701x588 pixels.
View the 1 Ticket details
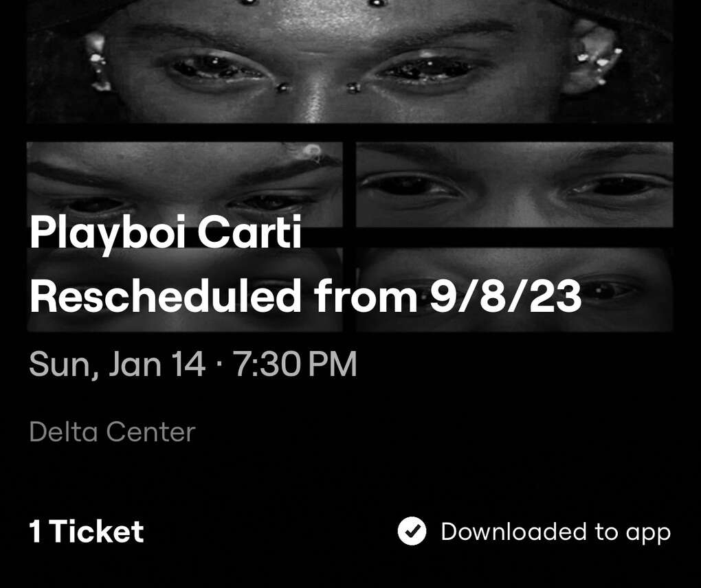tap(85, 531)
